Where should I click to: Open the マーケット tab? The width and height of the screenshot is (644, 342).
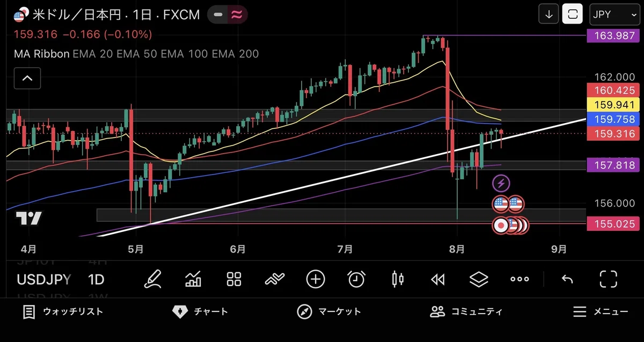[329, 311]
